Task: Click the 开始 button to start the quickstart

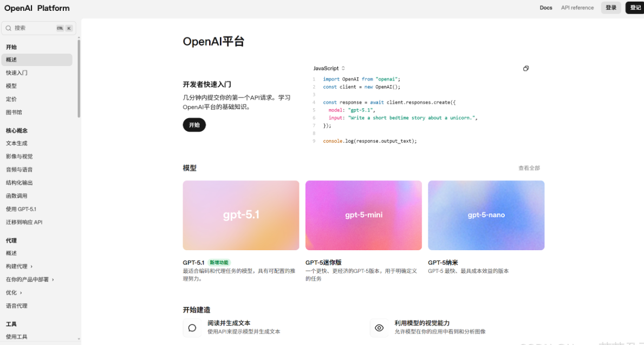Action: [x=194, y=125]
